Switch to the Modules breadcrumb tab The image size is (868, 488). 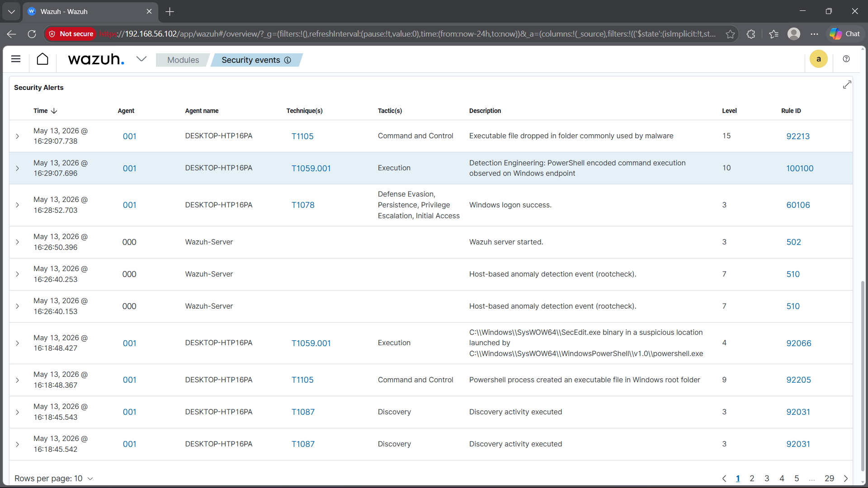click(183, 60)
